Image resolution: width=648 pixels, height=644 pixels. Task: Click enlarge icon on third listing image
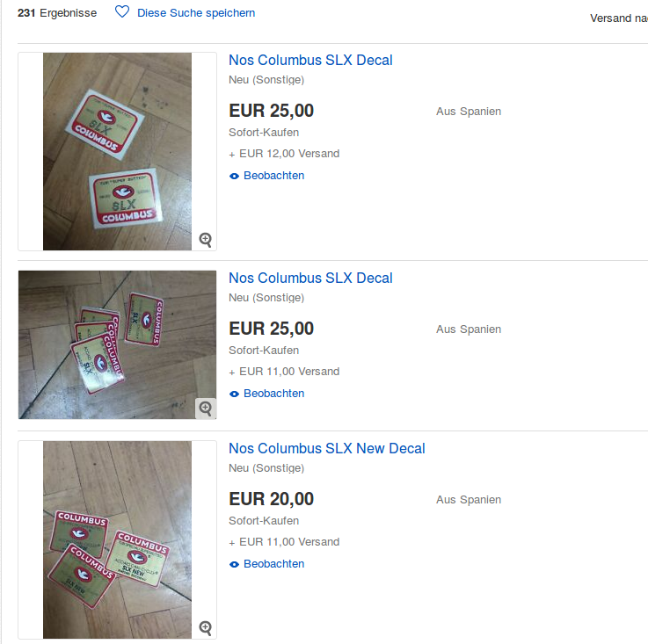(206, 627)
